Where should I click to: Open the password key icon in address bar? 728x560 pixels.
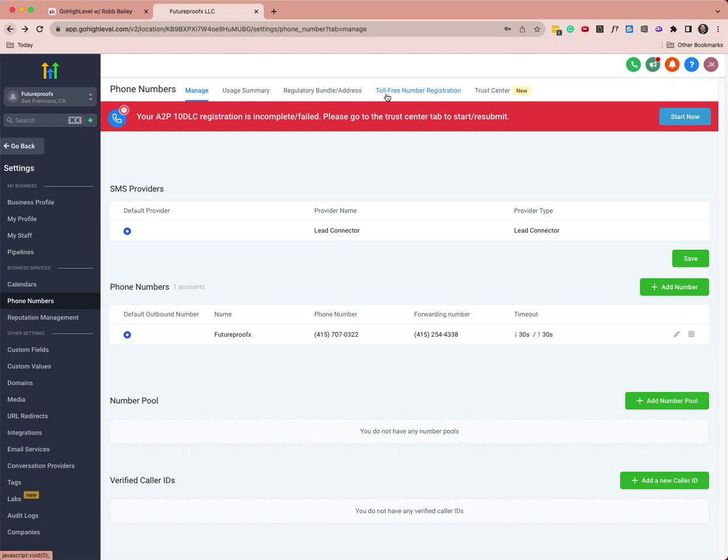click(x=507, y=29)
